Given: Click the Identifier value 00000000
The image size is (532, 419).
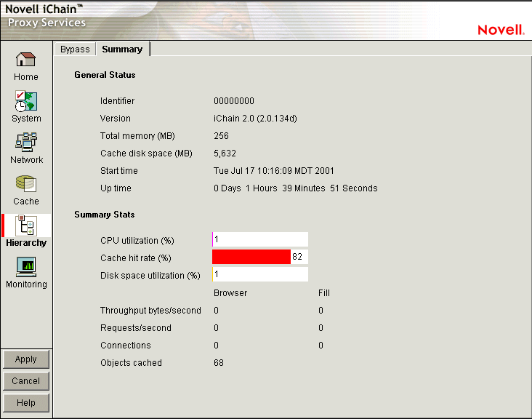Looking at the screenshot, I should click(234, 101).
